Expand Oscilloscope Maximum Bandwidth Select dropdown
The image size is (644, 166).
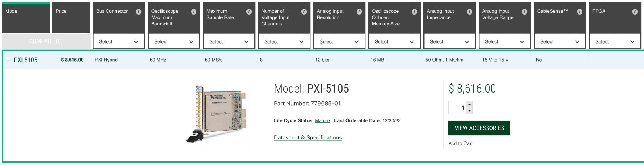[173, 41]
